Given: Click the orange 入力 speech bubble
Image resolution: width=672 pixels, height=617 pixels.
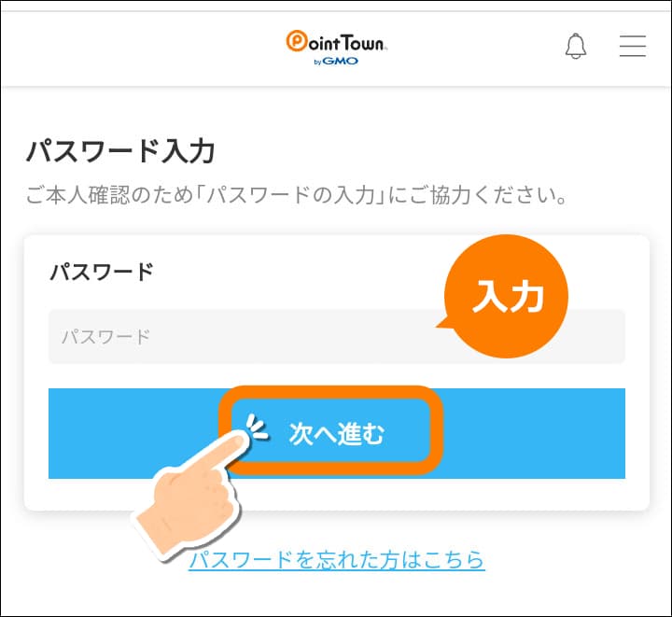Looking at the screenshot, I should [506, 297].
